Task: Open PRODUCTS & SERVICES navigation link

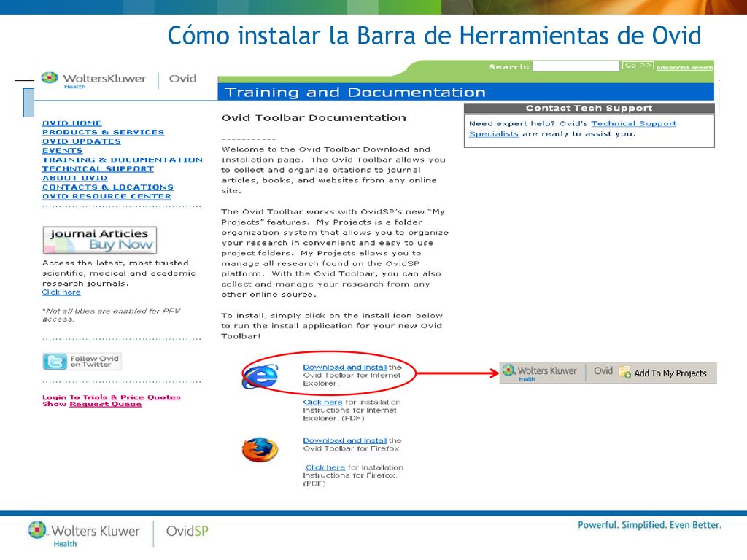Action: [103, 132]
